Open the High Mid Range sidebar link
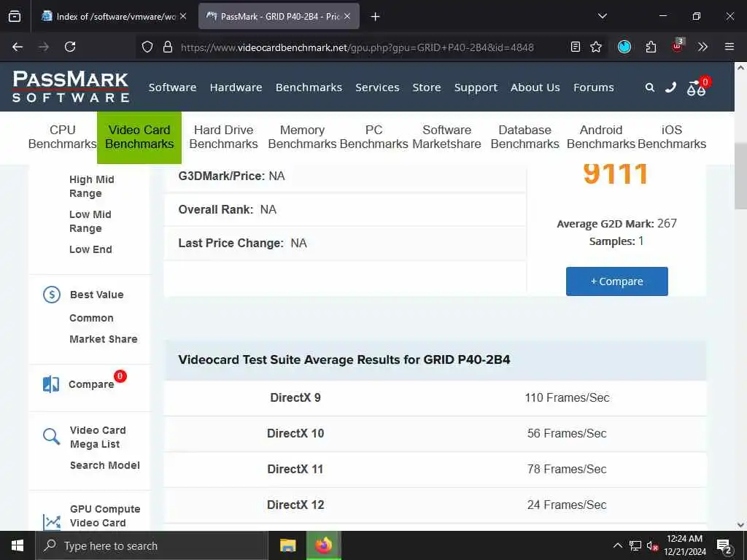 92,186
